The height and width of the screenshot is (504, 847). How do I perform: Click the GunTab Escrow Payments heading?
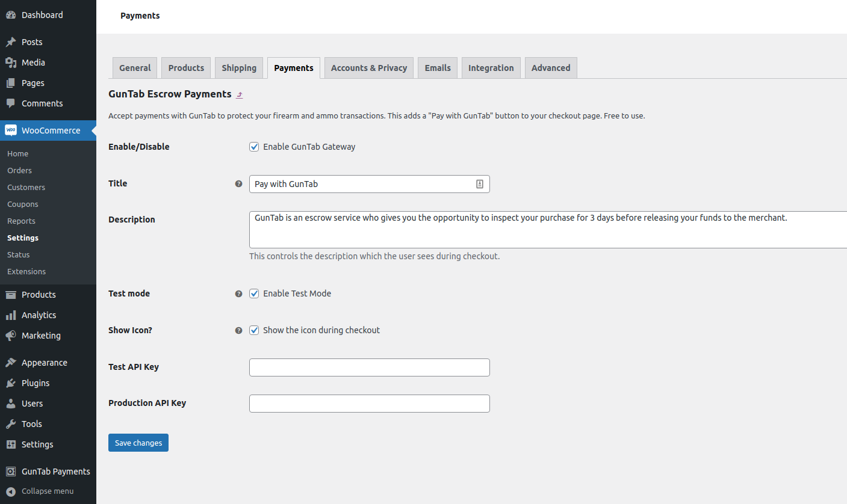click(x=170, y=94)
